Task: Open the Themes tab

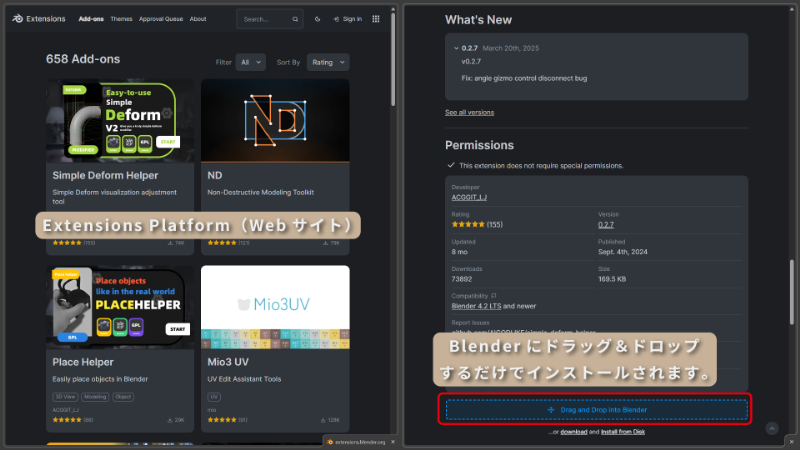Action: tap(121, 19)
